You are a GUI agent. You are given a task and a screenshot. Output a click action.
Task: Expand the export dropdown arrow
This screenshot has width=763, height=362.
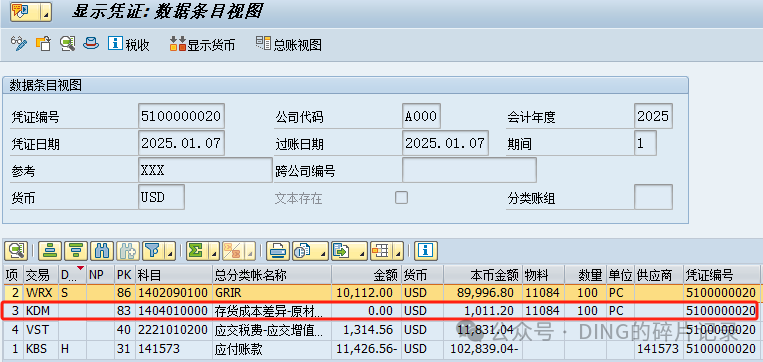(362, 251)
